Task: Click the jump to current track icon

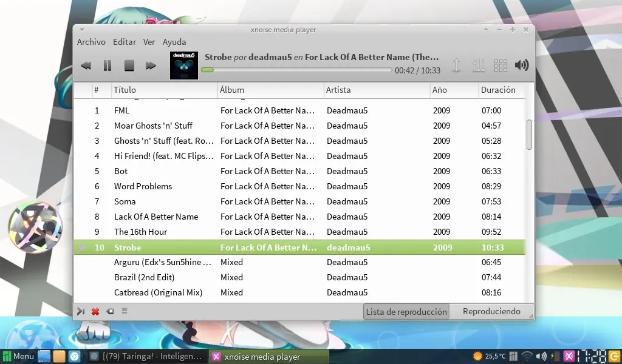Action: tap(81, 311)
